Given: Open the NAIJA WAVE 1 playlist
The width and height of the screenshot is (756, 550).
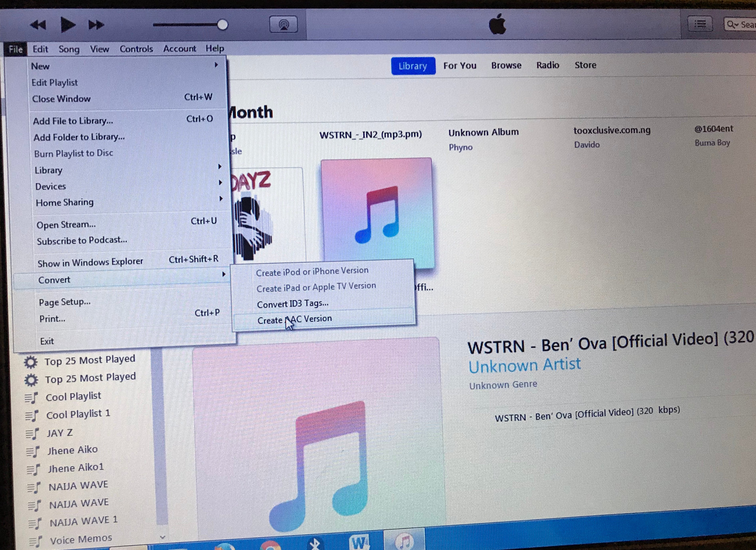Looking at the screenshot, I should (83, 521).
